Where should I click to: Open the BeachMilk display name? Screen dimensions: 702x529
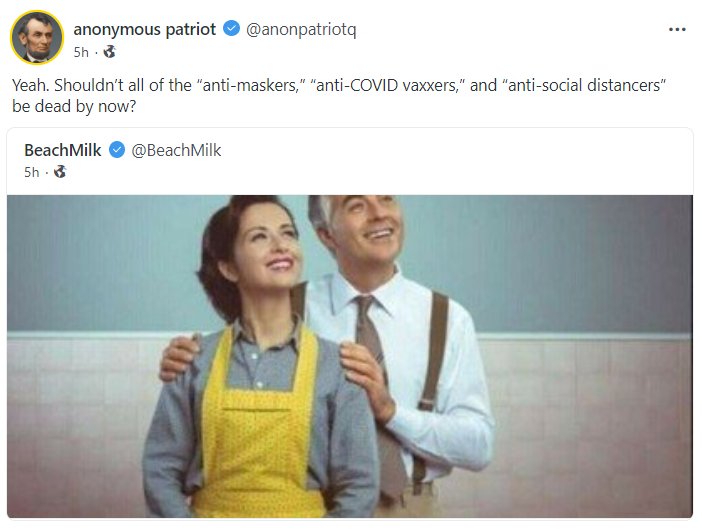click(x=63, y=150)
